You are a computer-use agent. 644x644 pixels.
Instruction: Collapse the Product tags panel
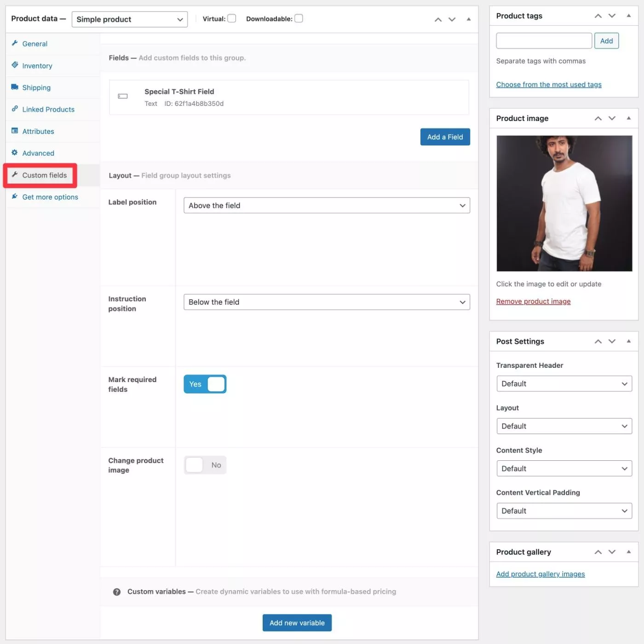[628, 16]
